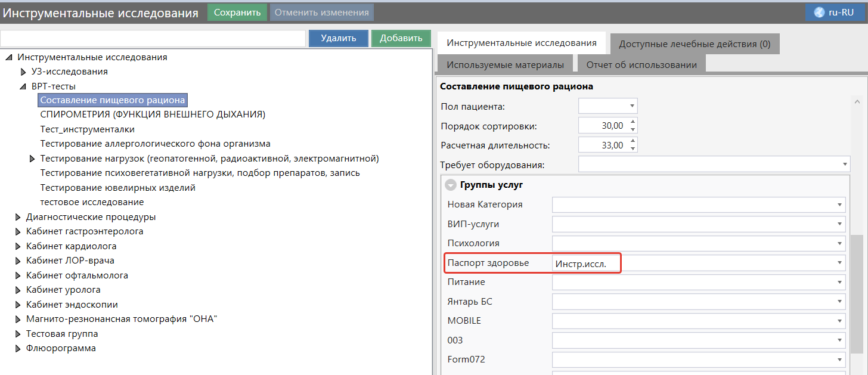
Task: Open the Паспорт здоровье dropdown
Action: (x=840, y=263)
